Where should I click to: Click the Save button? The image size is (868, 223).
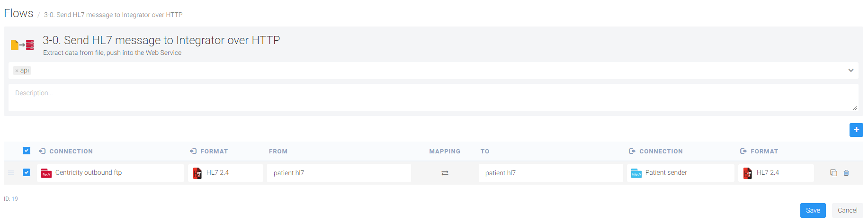pyautogui.click(x=813, y=211)
